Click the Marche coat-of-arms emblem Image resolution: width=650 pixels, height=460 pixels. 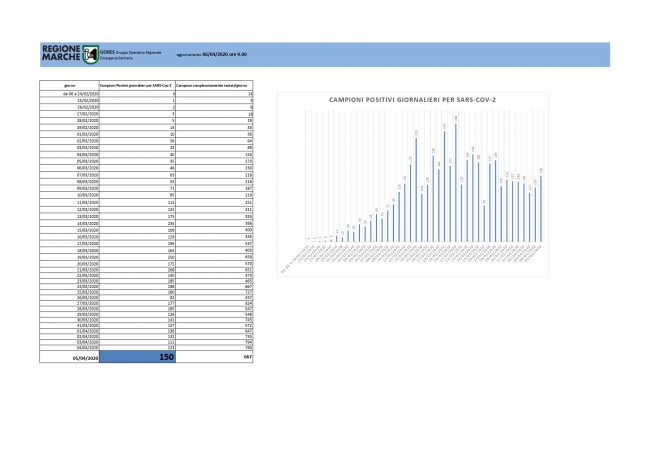(x=93, y=54)
